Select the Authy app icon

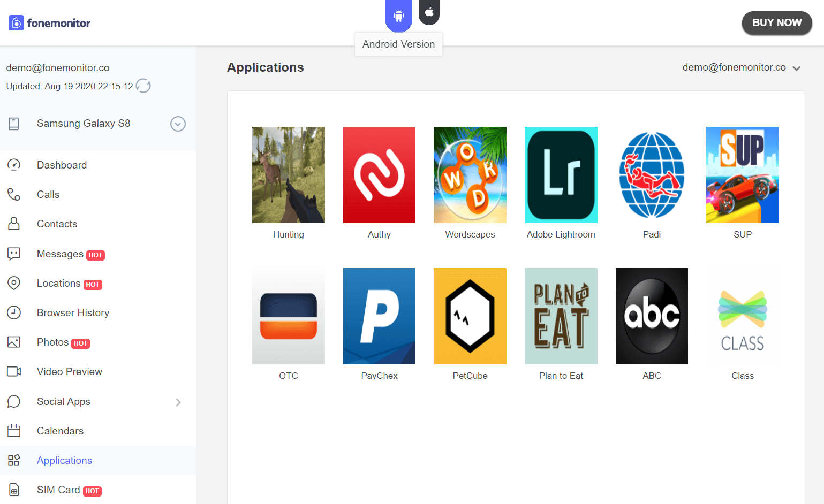click(x=379, y=175)
